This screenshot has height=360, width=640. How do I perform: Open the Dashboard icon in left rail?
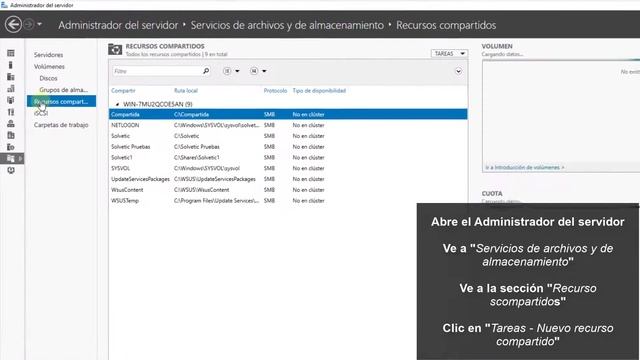click(x=11, y=53)
